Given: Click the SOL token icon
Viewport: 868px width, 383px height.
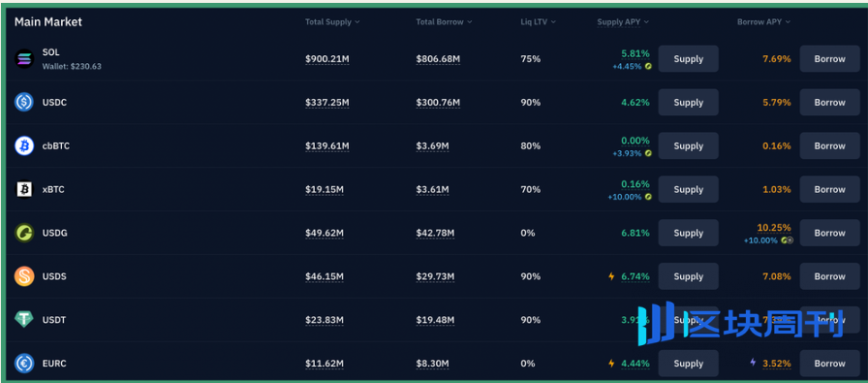Looking at the screenshot, I should 24,59.
